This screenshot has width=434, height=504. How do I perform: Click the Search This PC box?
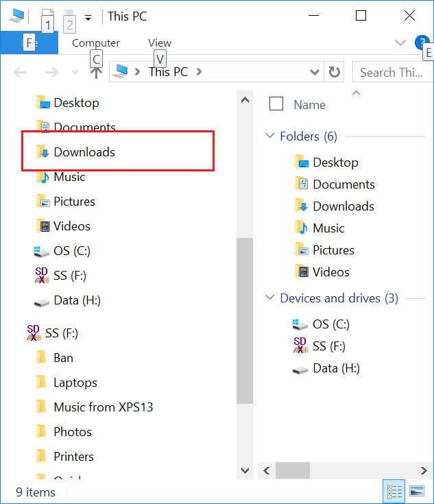coord(393,72)
